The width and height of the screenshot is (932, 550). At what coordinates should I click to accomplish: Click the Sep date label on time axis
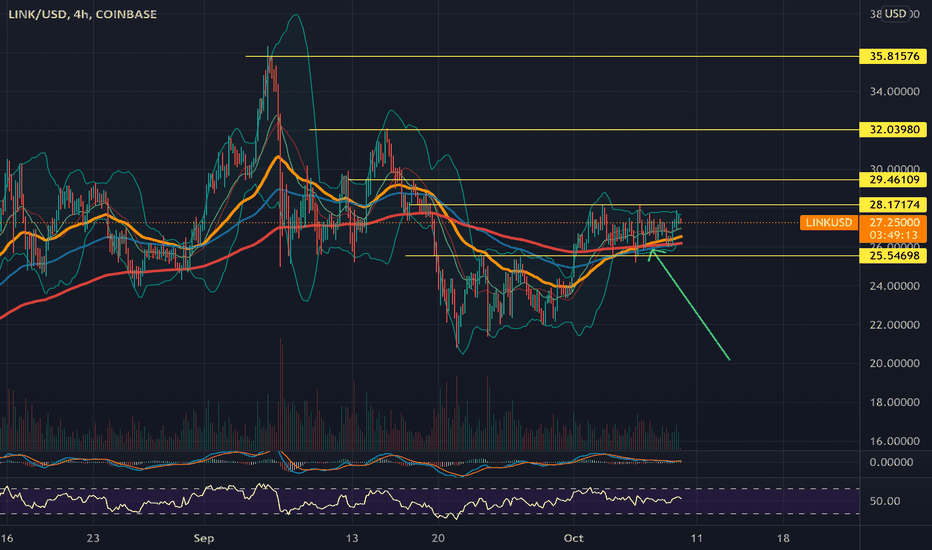point(204,538)
